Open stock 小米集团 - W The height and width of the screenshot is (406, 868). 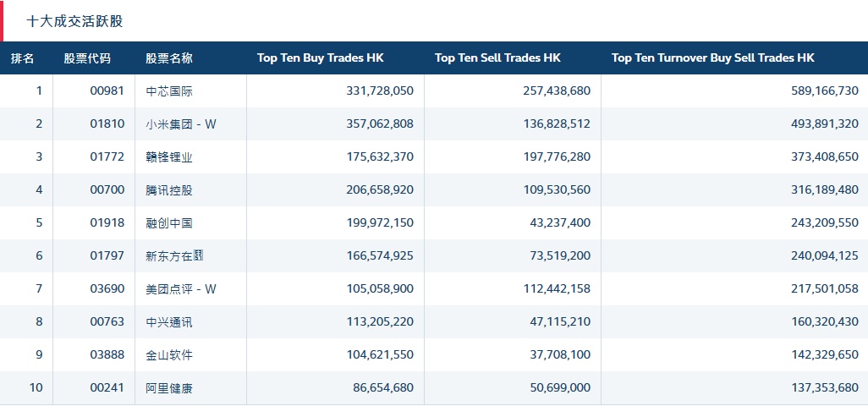(x=181, y=124)
